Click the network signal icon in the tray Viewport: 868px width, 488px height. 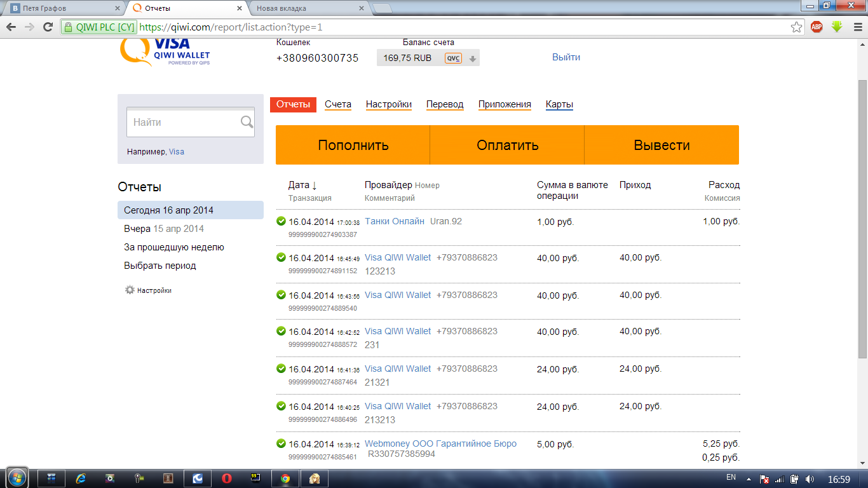(x=780, y=478)
